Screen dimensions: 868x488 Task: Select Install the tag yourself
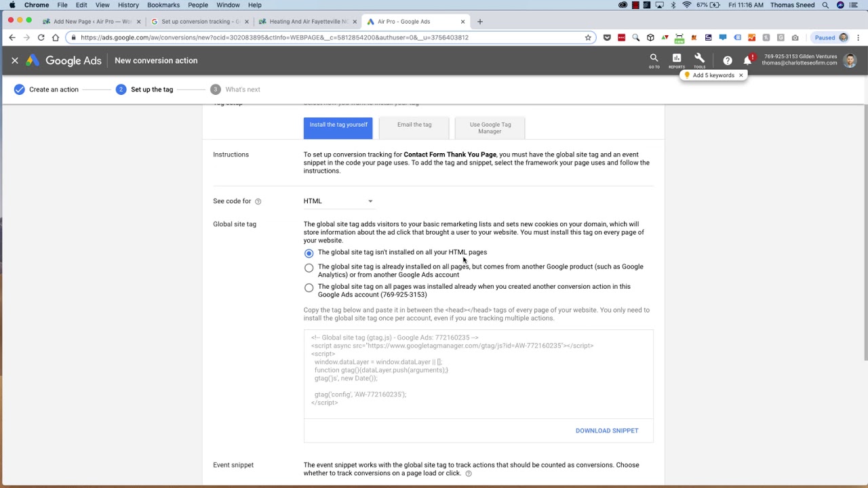[338, 128]
